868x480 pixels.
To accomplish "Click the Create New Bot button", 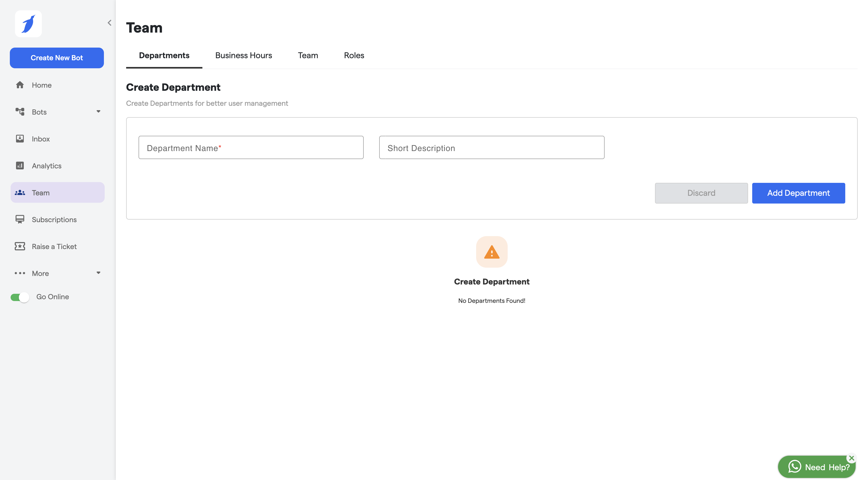I will tap(57, 58).
